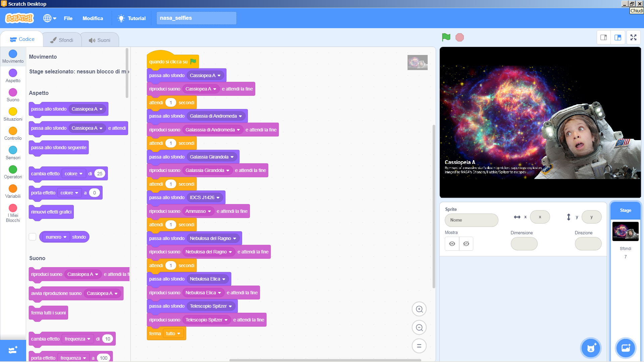Click the Direzione direction field
Image resolution: width=644 pixels, height=362 pixels.
(x=588, y=244)
